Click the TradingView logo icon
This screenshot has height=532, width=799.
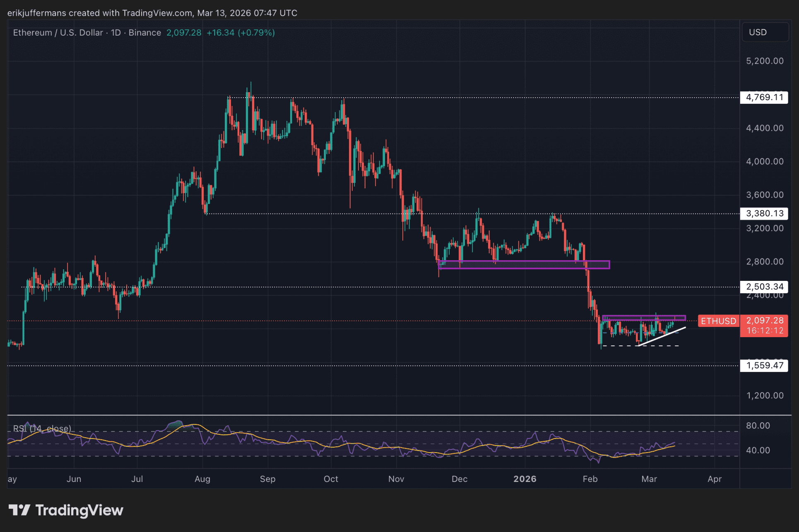coord(19,510)
